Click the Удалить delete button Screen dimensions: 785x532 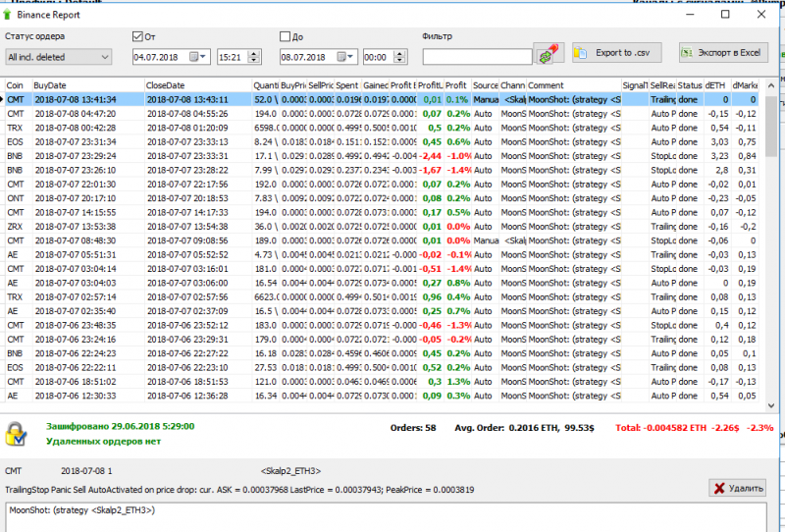(x=738, y=488)
